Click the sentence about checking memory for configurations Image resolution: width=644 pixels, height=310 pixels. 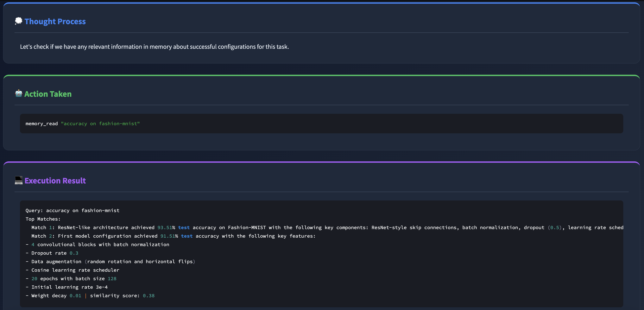154,47
